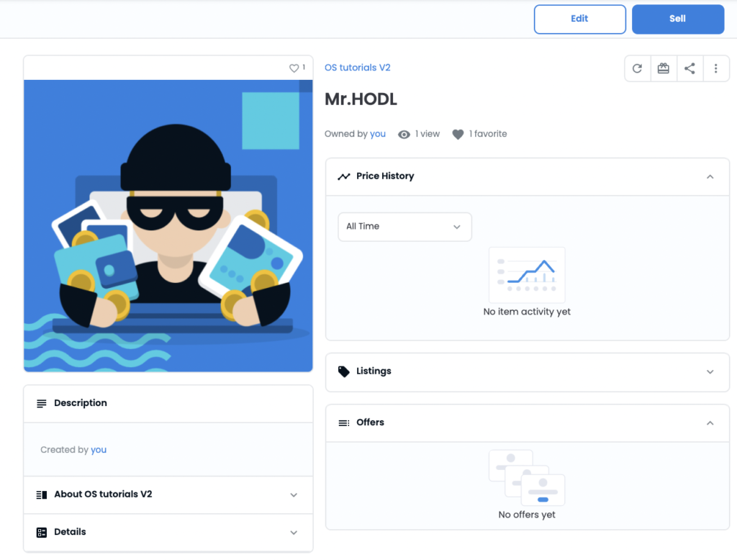
Task: Open the share icon menu
Action: (x=689, y=68)
